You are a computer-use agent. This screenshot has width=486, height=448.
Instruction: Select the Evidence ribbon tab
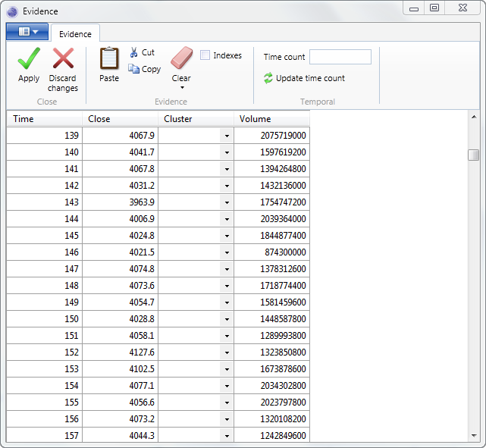(75, 34)
